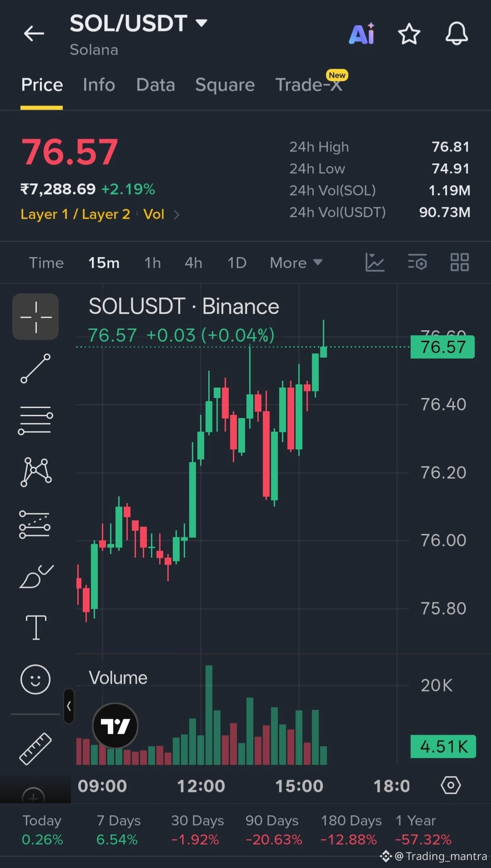Image resolution: width=491 pixels, height=868 pixels.
Task: Tap the 7 Days 6.54% performance
Action: coord(118,830)
